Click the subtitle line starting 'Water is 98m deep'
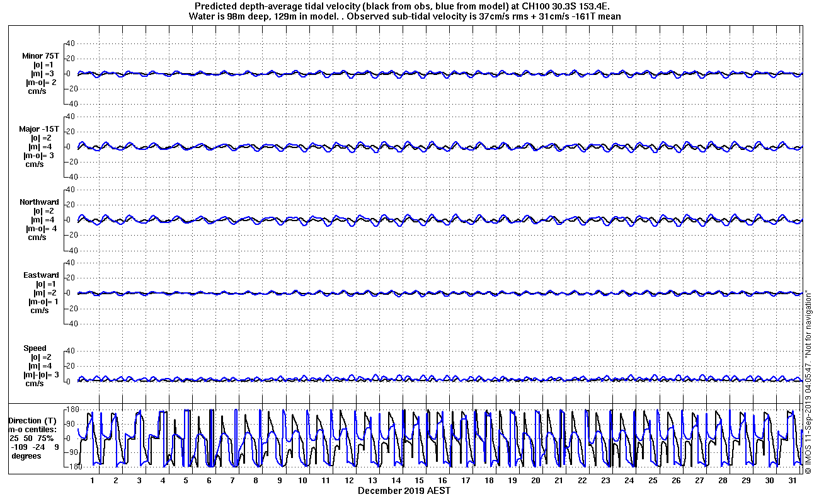This screenshot has height=504, width=819. click(x=404, y=16)
